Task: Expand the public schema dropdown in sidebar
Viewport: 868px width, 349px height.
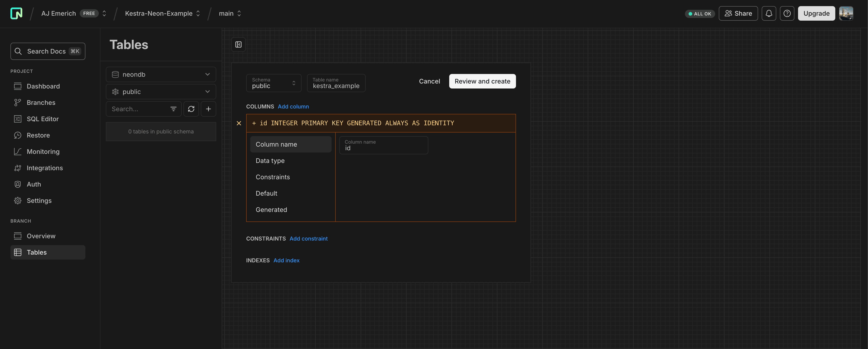Action: 161,91
